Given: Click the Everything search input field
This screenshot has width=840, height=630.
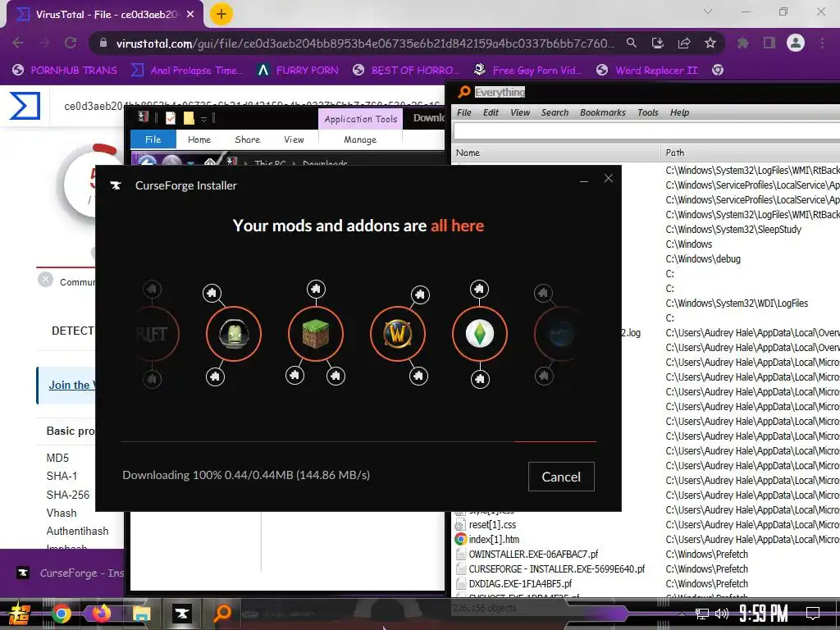Looking at the screenshot, I should [646, 131].
